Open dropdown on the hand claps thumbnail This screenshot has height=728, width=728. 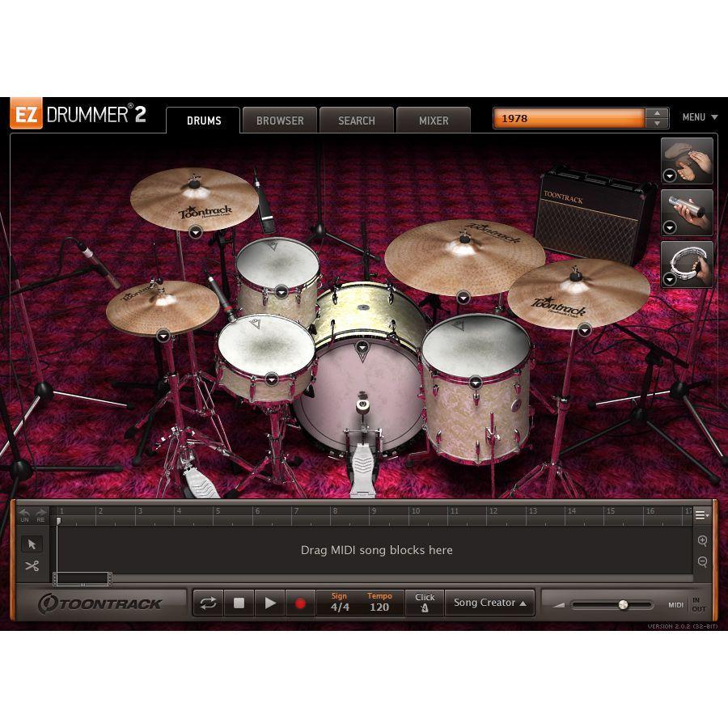(669, 176)
